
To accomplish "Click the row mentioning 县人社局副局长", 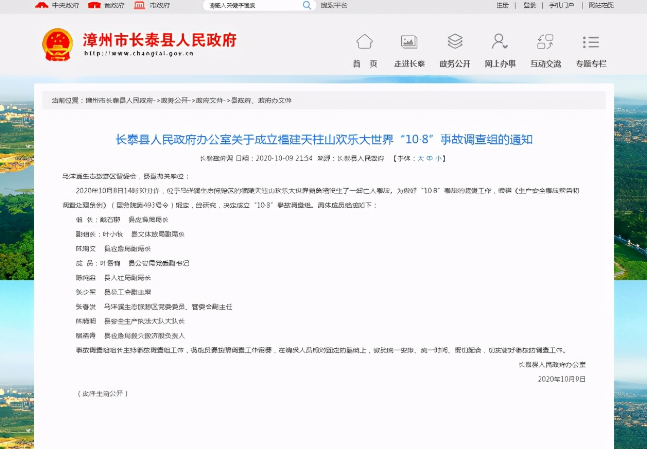I will [113, 278].
